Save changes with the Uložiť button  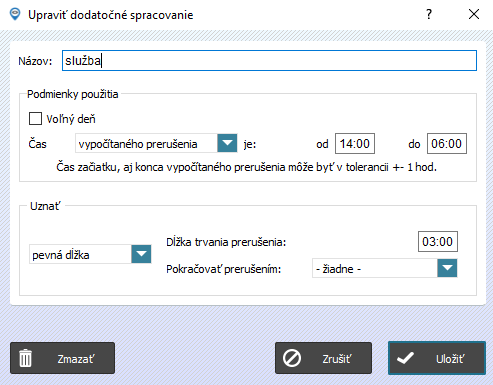coord(437,358)
